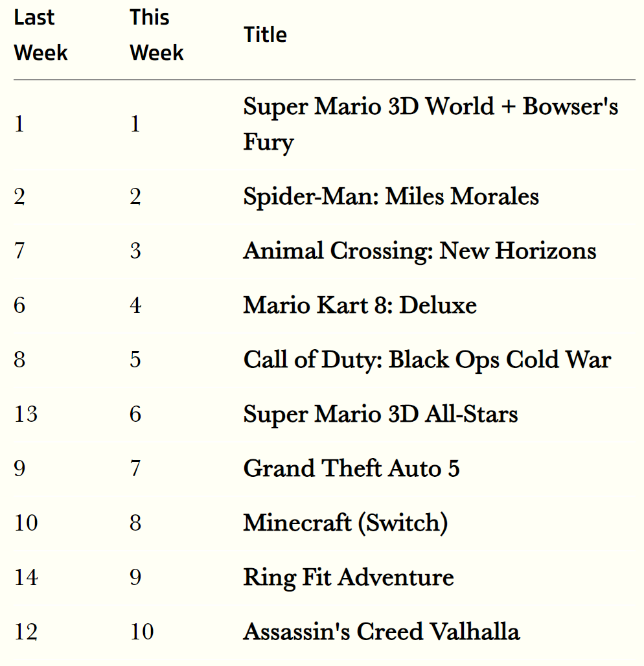Click last week's rank 14 cell
The image size is (644, 666).
click(x=26, y=577)
